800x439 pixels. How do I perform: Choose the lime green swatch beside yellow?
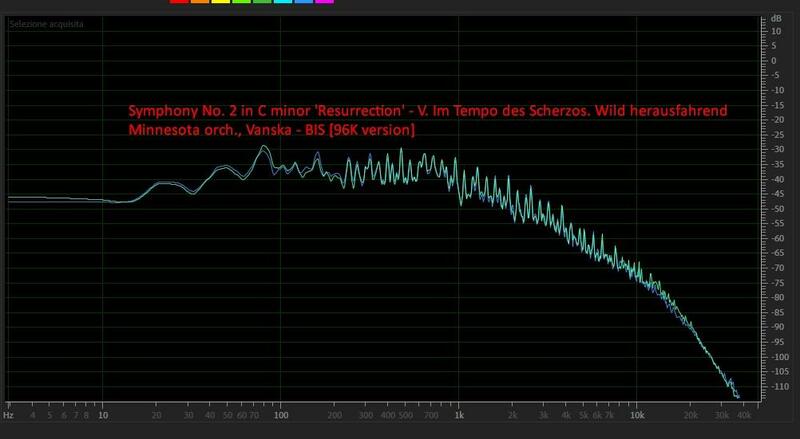[241, 2]
